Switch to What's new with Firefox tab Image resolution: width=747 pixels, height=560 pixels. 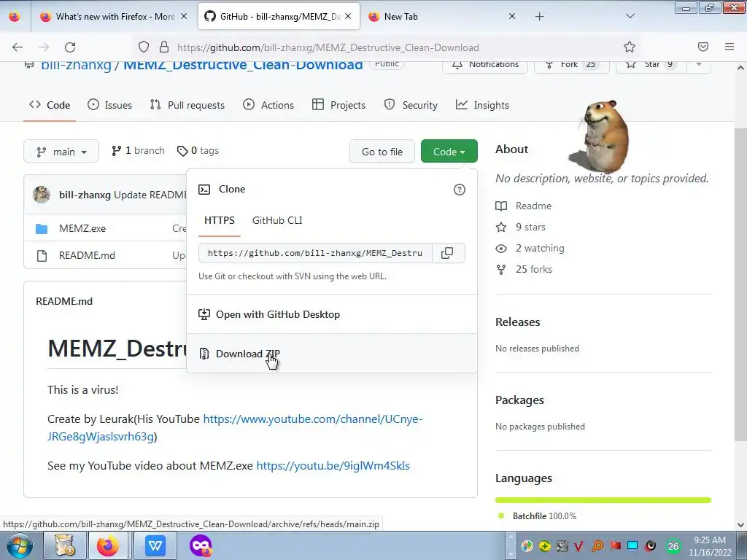[115, 17]
